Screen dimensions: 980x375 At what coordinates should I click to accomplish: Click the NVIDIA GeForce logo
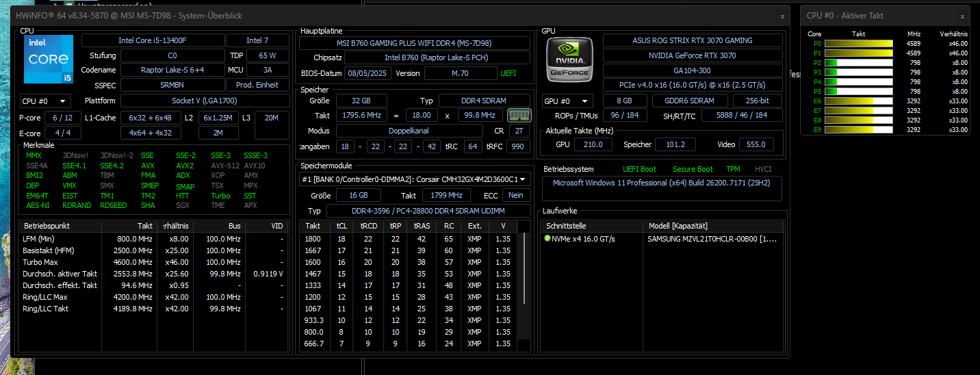click(x=569, y=60)
